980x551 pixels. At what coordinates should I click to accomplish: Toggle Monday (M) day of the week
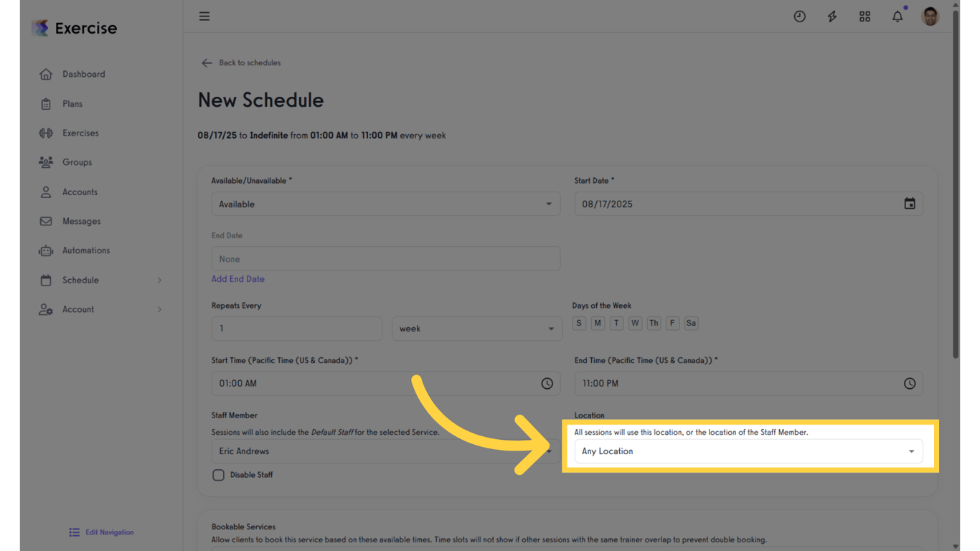(598, 323)
